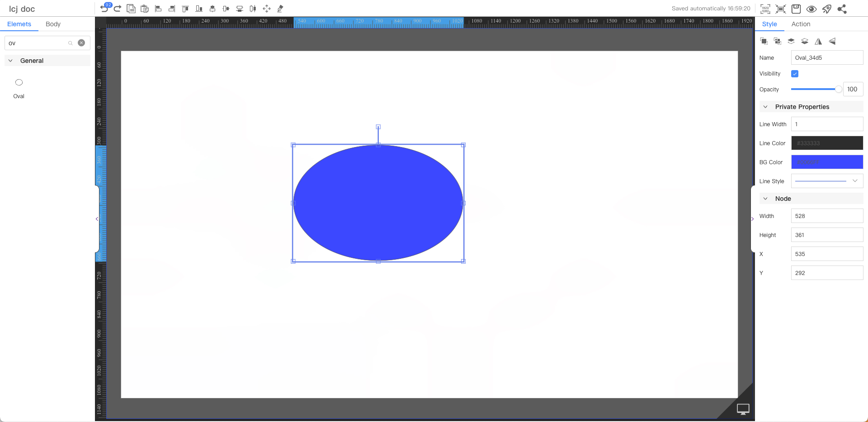Screen dimensions: 868x422
Task: Align selected elements to right edge
Action: coord(172,9)
